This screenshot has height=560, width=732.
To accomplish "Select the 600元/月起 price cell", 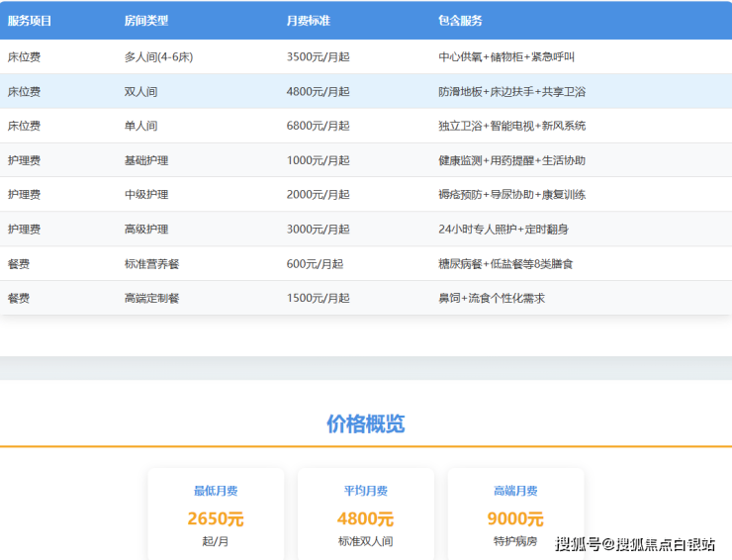I will coord(315,264).
